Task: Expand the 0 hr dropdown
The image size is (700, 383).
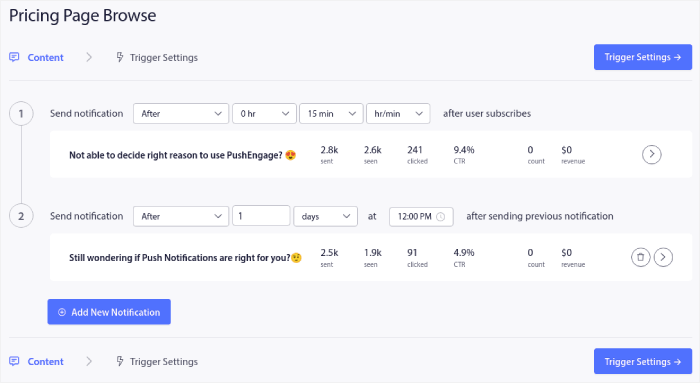Action: tap(264, 113)
